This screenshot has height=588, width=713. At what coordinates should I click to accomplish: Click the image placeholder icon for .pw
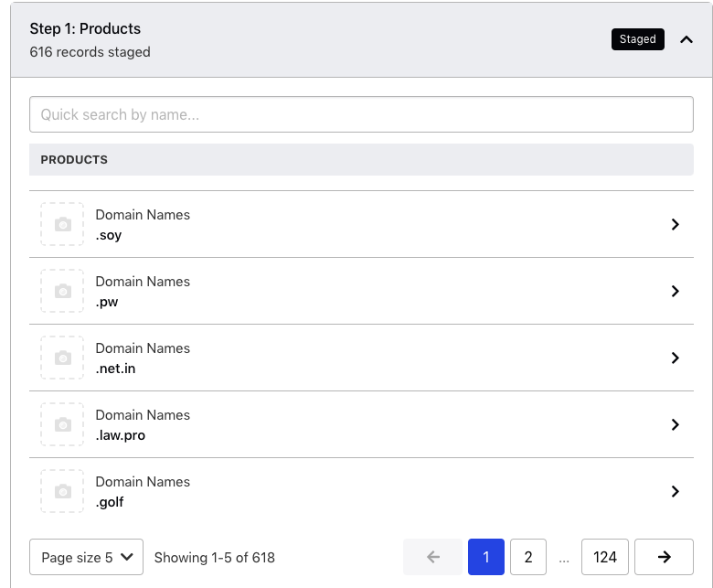tap(62, 291)
